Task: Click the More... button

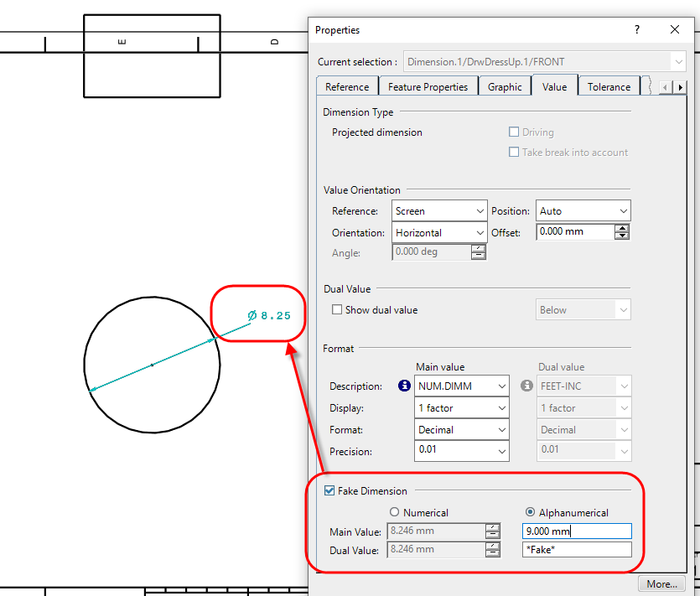Action: [x=661, y=584]
